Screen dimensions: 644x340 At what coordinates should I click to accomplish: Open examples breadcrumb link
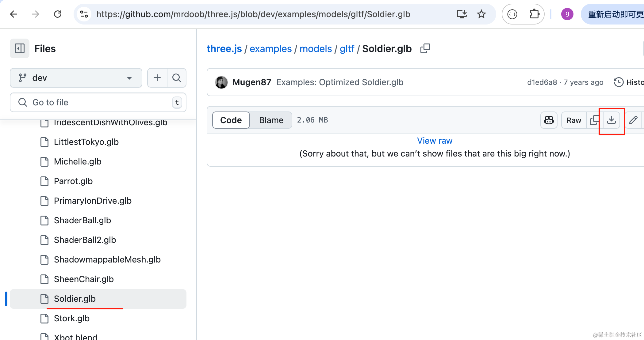270,48
